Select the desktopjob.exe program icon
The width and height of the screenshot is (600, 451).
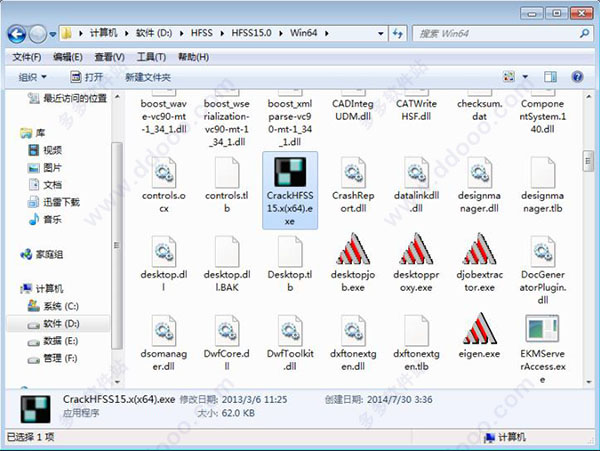point(353,249)
